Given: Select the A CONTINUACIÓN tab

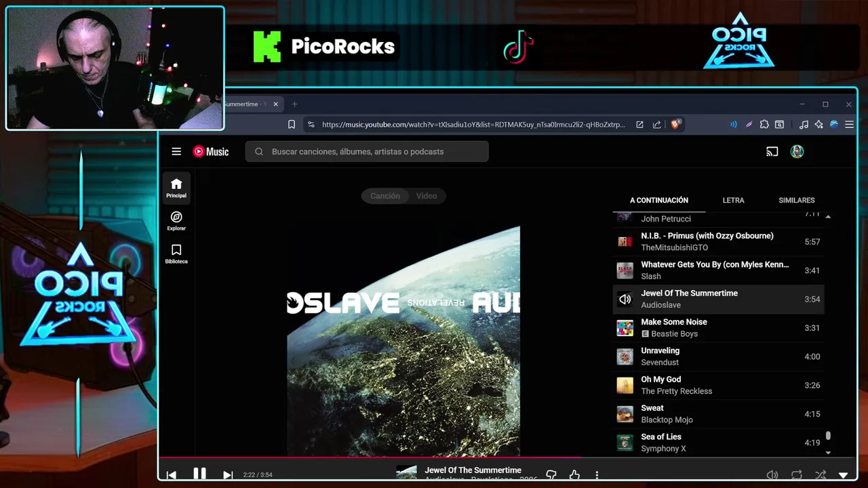Looking at the screenshot, I should click(659, 201).
